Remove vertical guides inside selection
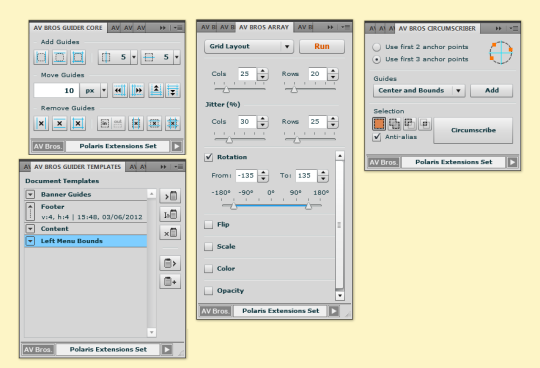 [136, 123]
